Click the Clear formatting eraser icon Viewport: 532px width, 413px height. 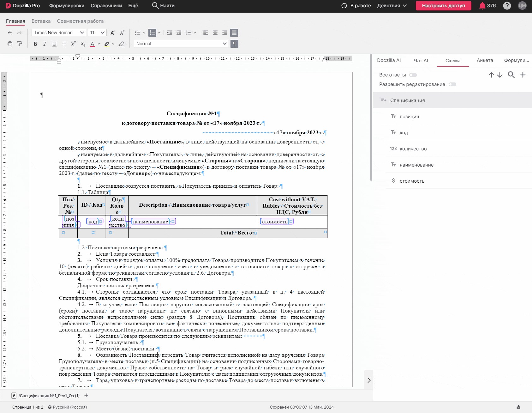pos(122,44)
